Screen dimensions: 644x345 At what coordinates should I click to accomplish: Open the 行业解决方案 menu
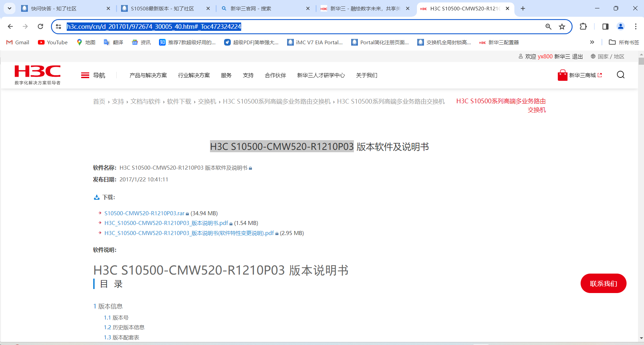pyautogui.click(x=194, y=75)
